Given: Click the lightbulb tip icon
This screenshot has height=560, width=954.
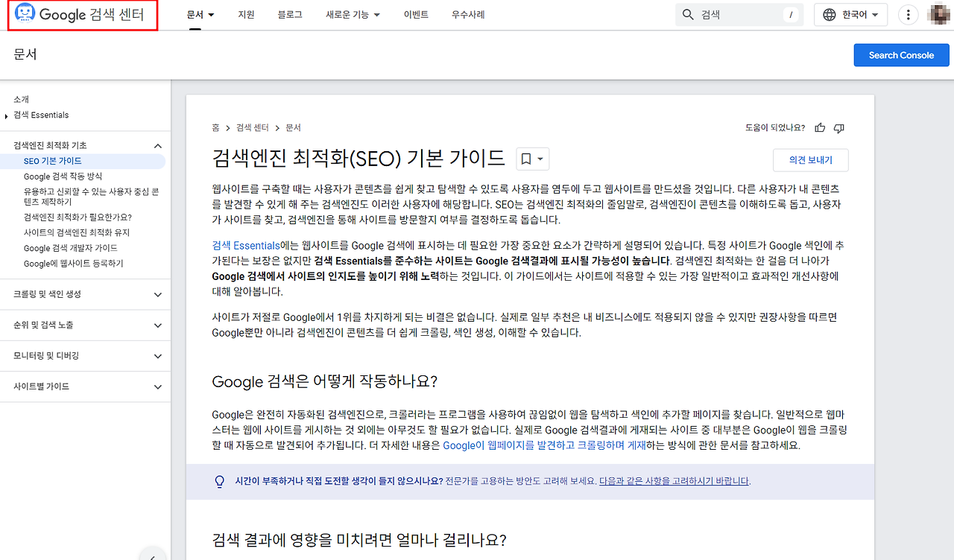Looking at the screenshot, I should 219,481.
